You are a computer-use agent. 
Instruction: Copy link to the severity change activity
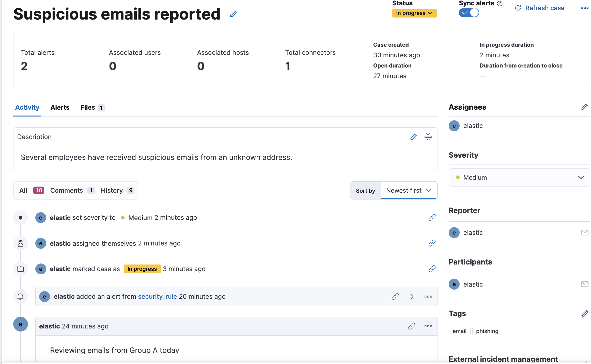click(x=432, y=218)
